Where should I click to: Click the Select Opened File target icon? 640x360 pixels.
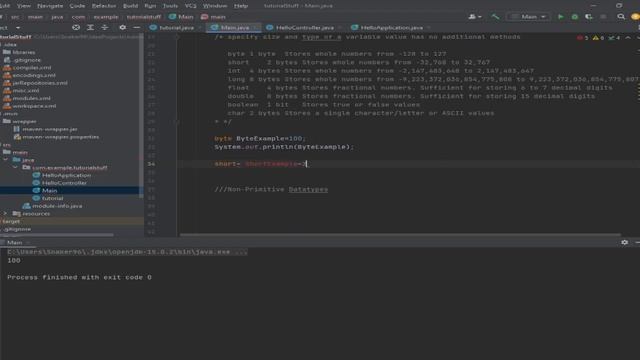(x=76, y=27)
